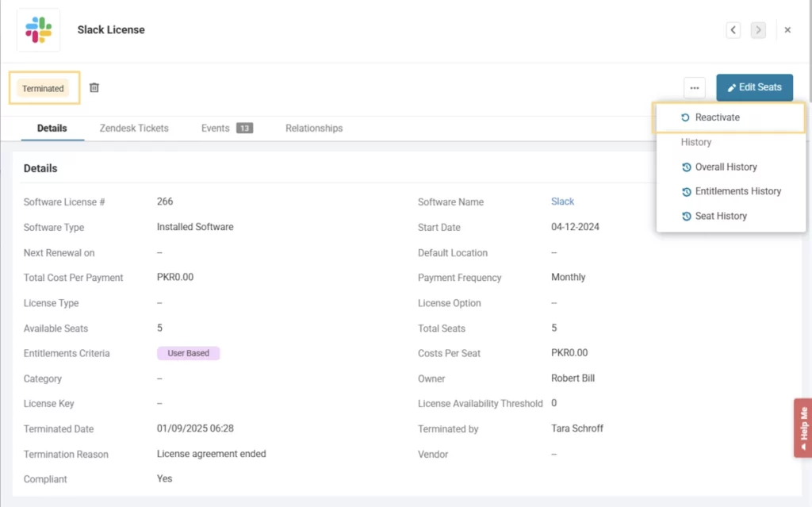Select Seat History menu entry
Screen dimensions: 812x507
[721, 216]
